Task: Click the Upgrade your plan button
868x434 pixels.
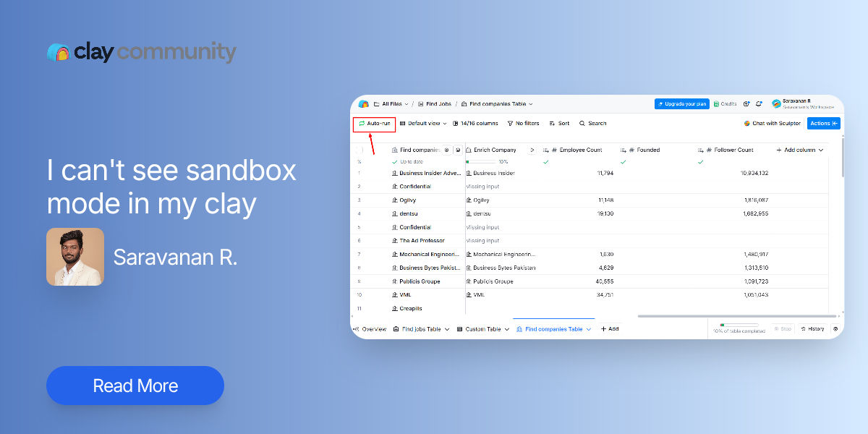Action: 681,103
